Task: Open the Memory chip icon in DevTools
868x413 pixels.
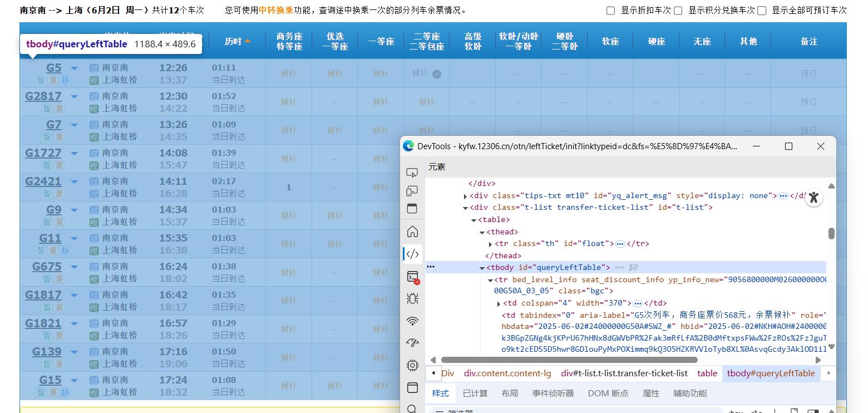Action: pyautogui.click(x=412, y=365)
